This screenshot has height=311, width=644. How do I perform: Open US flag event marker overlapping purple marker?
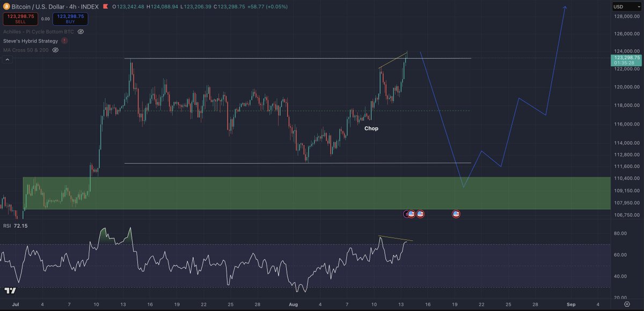pyautogui.click(x=412, y=214)
